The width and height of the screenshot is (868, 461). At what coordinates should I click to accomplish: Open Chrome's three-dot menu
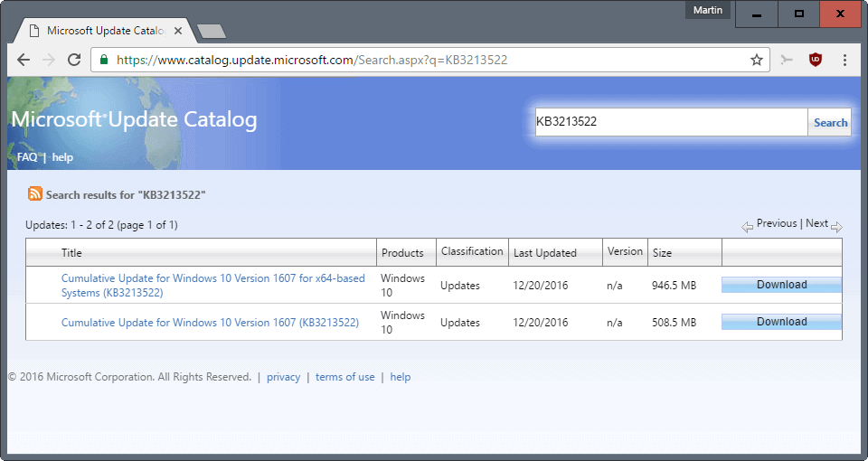click(844, 60)
